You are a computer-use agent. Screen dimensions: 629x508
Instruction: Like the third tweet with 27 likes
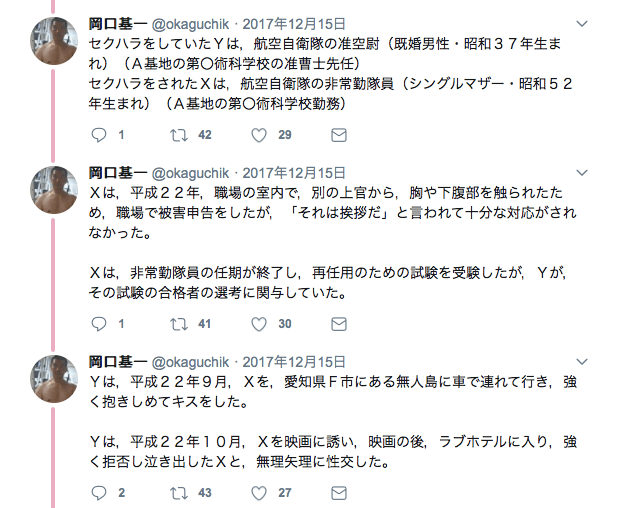[258, 493]
